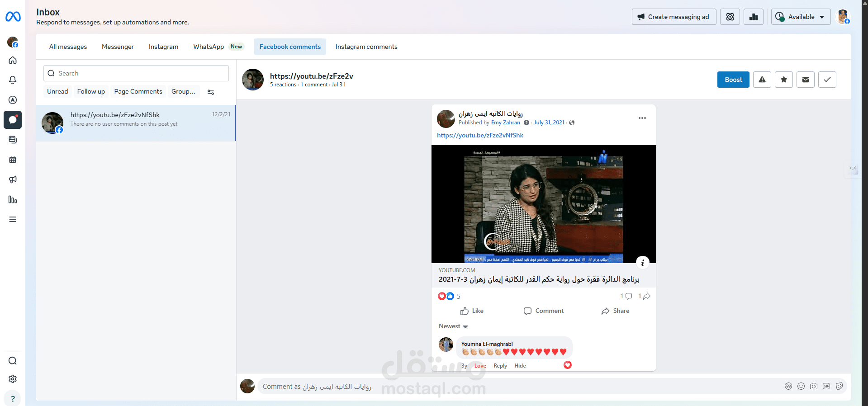Screen dimensions: 868x406
Task: Open All tools hamburger menu icon
Action: (x=13, y=219)
